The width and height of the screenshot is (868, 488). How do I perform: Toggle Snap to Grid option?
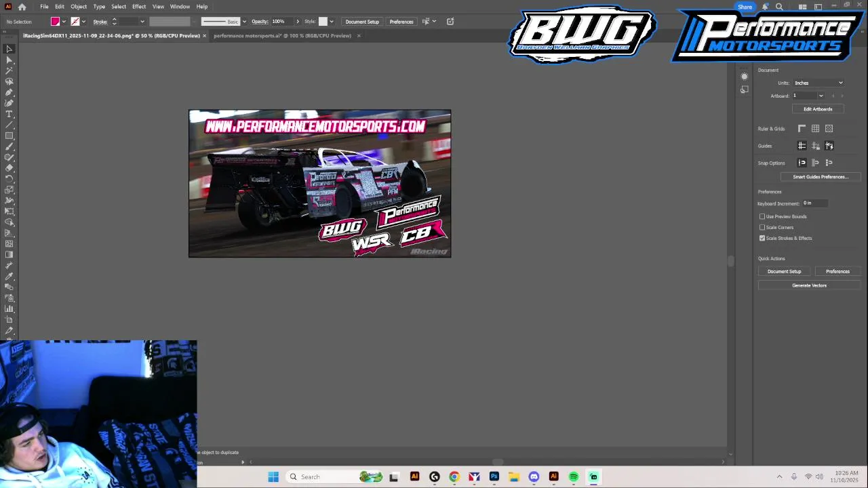pyautogui.click(x=829, y=163)
